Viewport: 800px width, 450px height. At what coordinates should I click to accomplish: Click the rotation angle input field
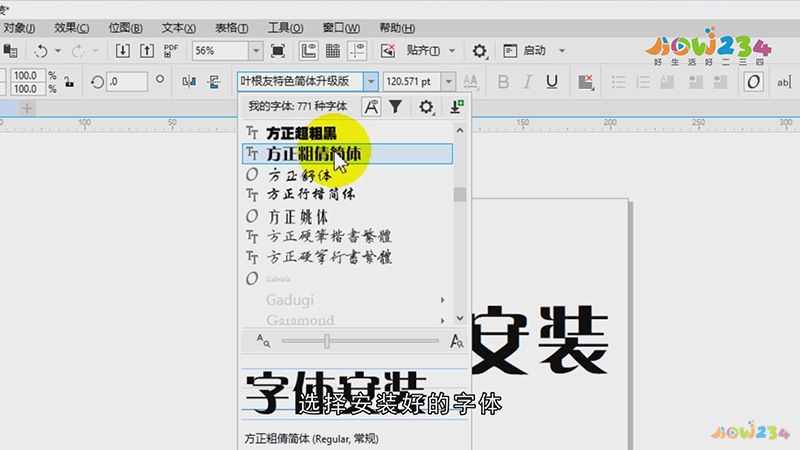point(127,82)
